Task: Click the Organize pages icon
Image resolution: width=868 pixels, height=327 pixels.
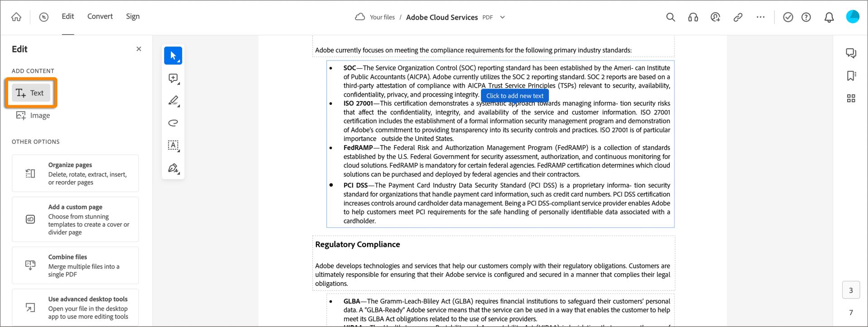Action: (30, 173)
